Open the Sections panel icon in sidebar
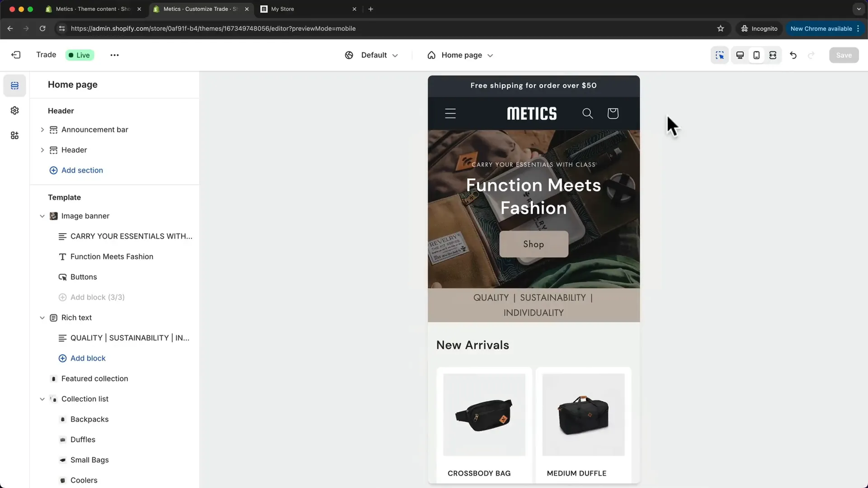The width and height of the screenshot is (868, 488). pos(15,86)
